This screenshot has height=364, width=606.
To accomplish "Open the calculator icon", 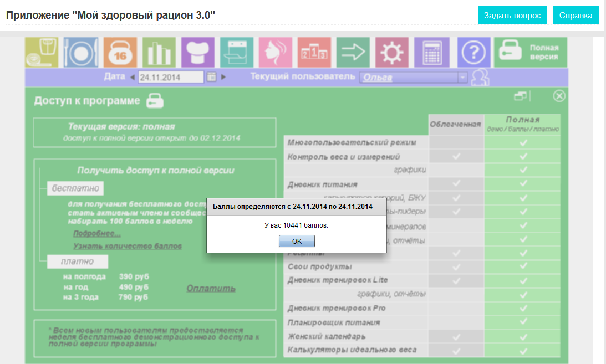I will pyautogui.click(x=431, y=53).
